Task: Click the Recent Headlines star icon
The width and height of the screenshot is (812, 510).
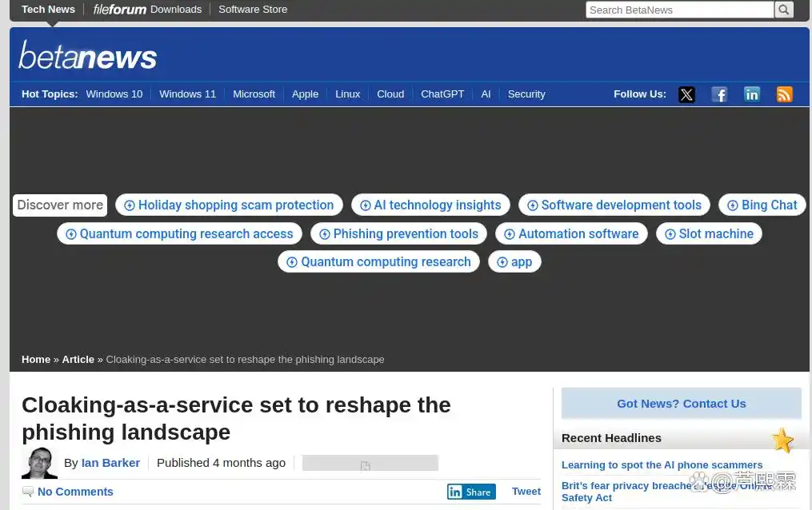Action: point(782,440)
